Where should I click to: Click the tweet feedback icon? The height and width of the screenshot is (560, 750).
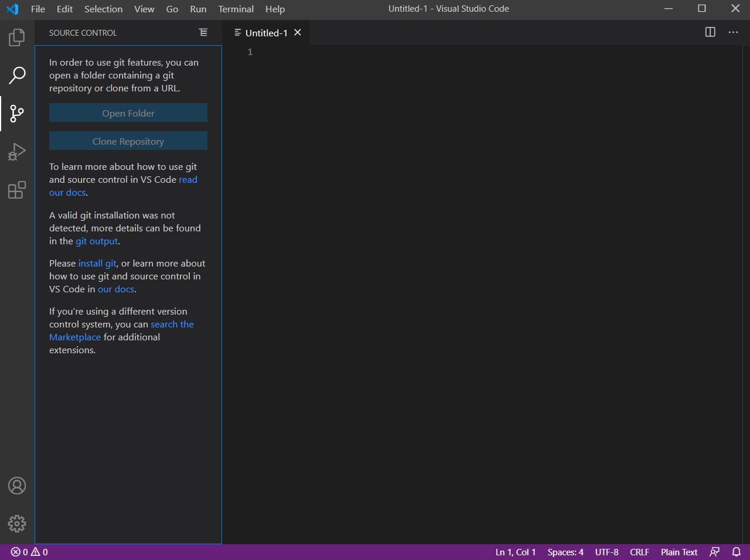[x=714, y=552]
